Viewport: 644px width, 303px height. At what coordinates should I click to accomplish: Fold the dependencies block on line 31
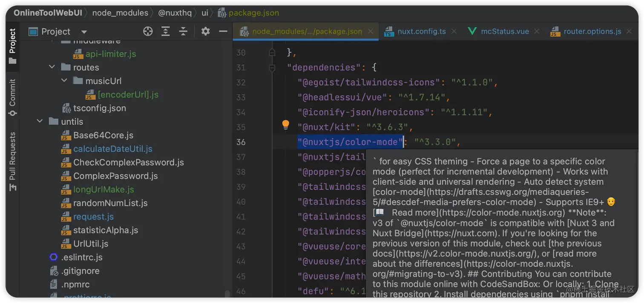[x=272, y=68]
